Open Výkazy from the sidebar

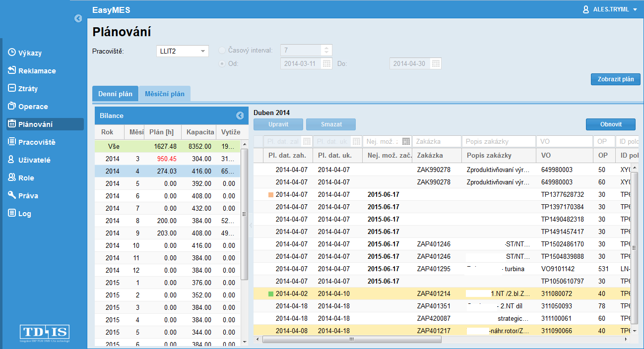click(x=30, y=53)
